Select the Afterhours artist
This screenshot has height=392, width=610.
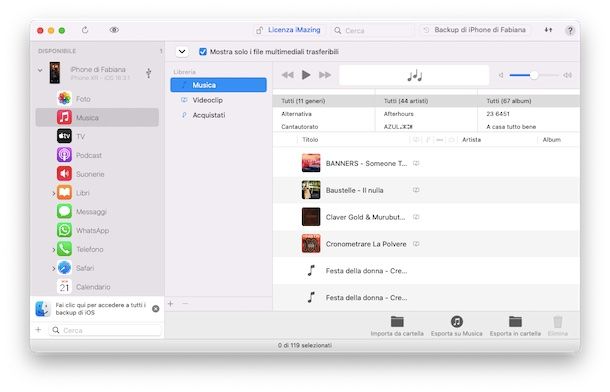pos(426,114)
